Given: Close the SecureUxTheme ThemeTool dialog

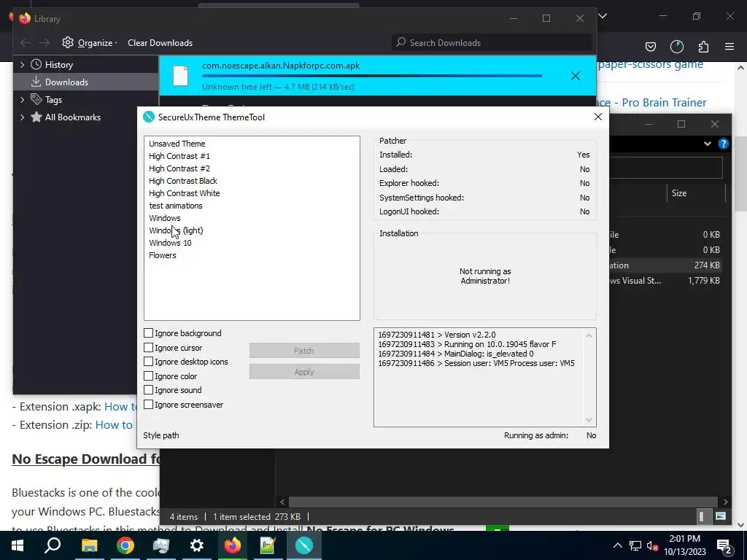Looking at the screenshot, I should (598, 117).
